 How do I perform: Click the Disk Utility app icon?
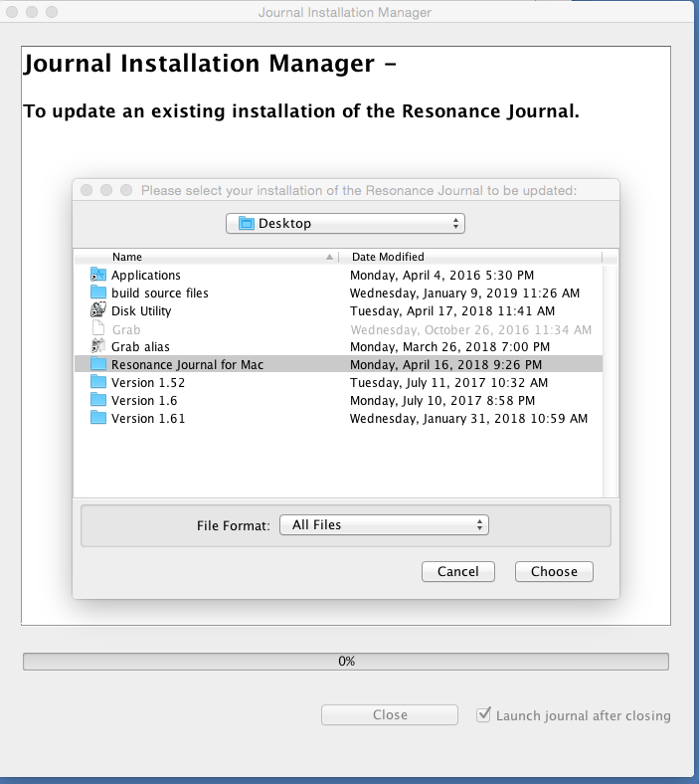[x=98, y=310]
